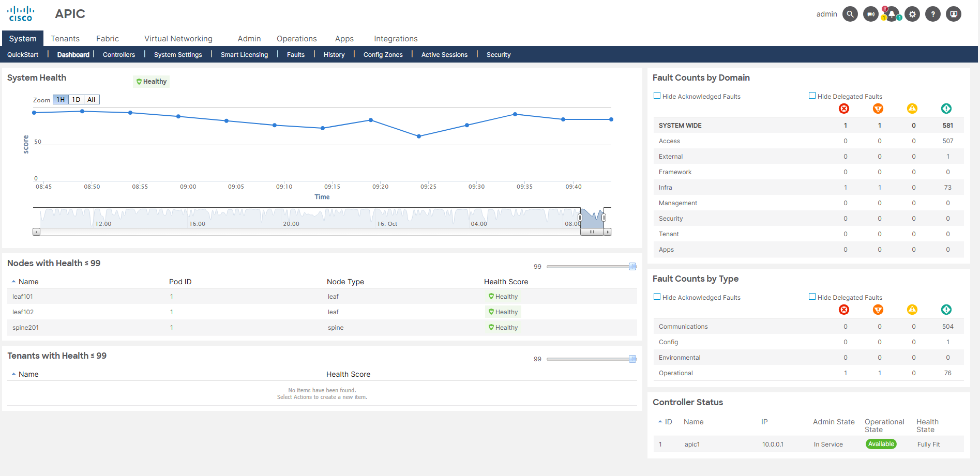This screenshot has height=476, width=980.
Task: Open the Faults submenu item
Action: pos(296,55)
